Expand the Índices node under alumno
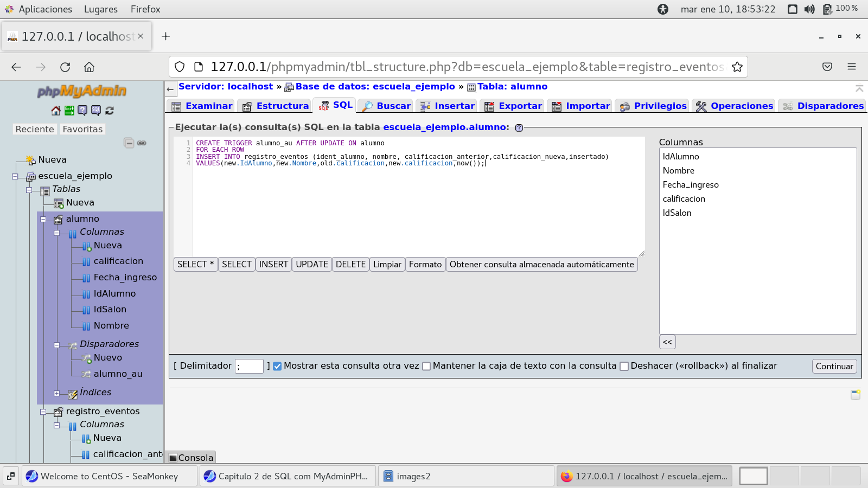The height and width of the screenshot is (488, 868). tap(57, 393)
